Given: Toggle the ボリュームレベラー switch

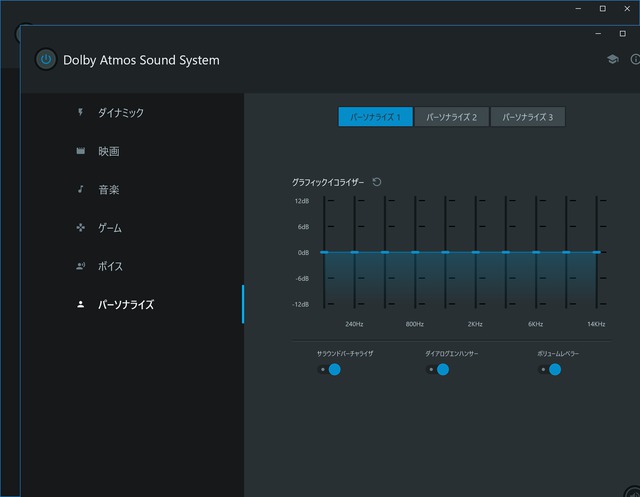Looking at the screenshot, I should tap(550, 369).
